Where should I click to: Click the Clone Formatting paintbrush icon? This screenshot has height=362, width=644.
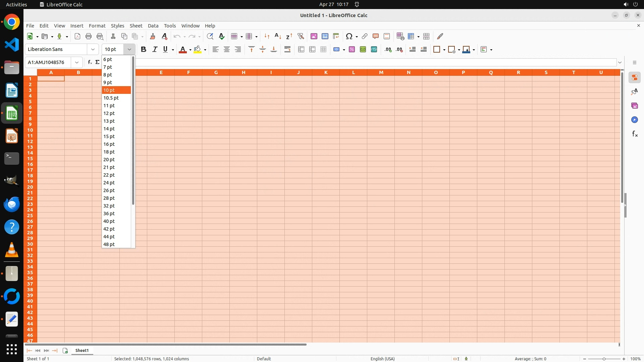(x=153, y=36)
